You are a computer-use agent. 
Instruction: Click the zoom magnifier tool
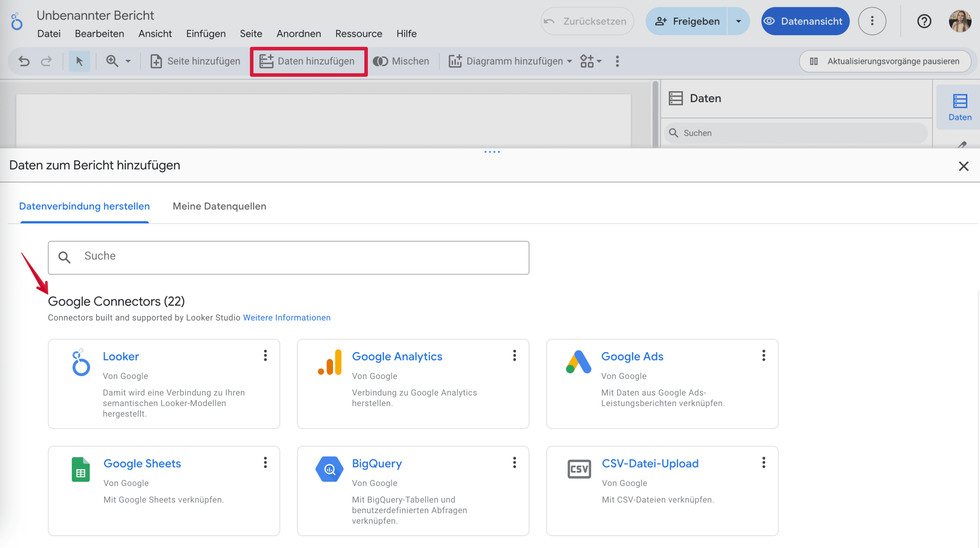tap(112, 61)
